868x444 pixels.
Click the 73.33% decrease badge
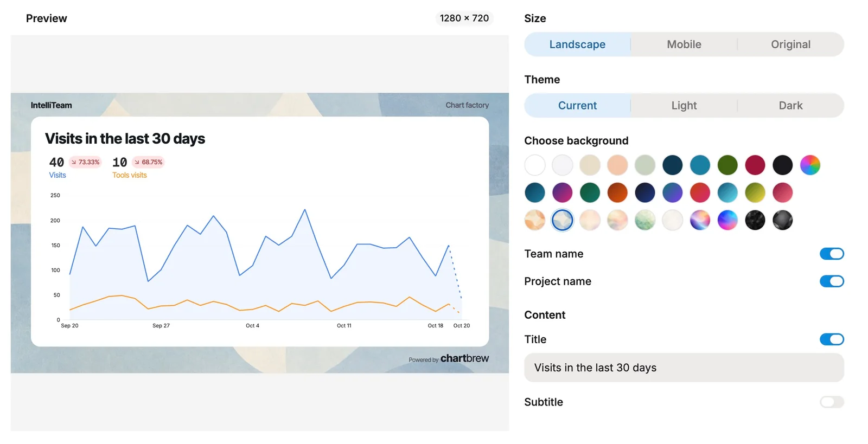(x=86, y=162)
